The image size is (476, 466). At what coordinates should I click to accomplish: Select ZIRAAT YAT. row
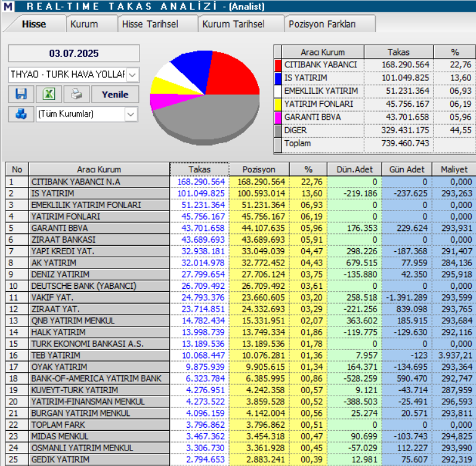(241, 309)
